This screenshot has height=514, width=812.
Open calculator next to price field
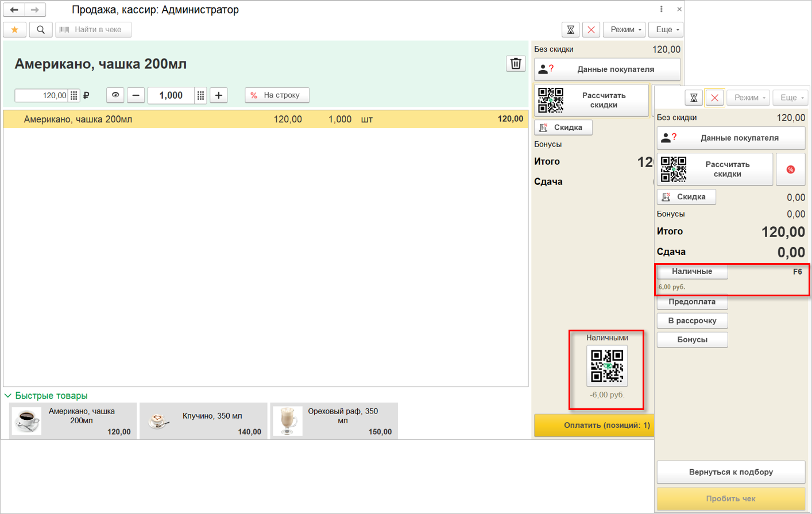[x=74, y=95]
